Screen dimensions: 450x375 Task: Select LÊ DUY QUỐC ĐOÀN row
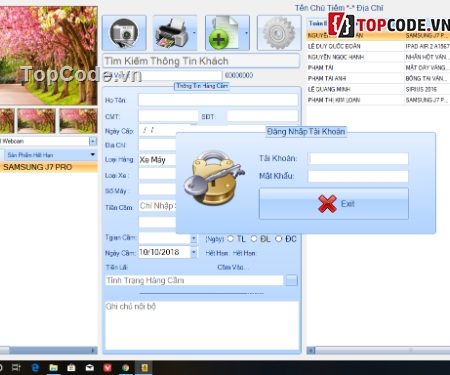378,46
